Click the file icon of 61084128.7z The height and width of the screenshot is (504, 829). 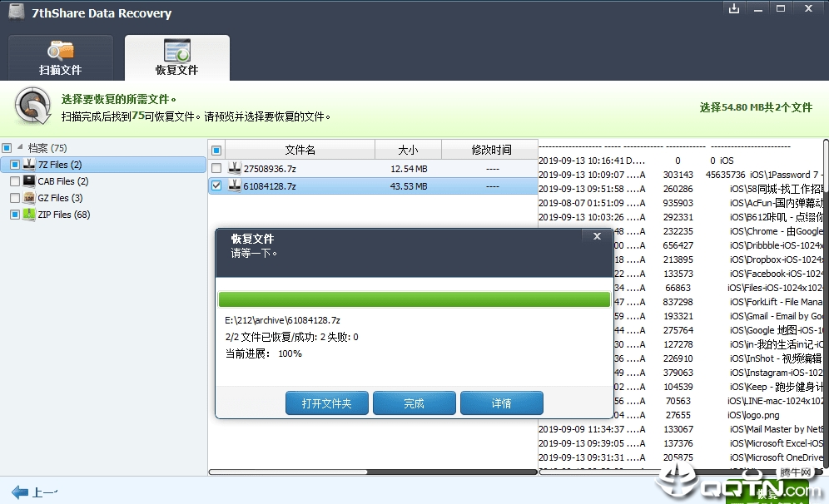pyautogui.click(x=234, y=186)
